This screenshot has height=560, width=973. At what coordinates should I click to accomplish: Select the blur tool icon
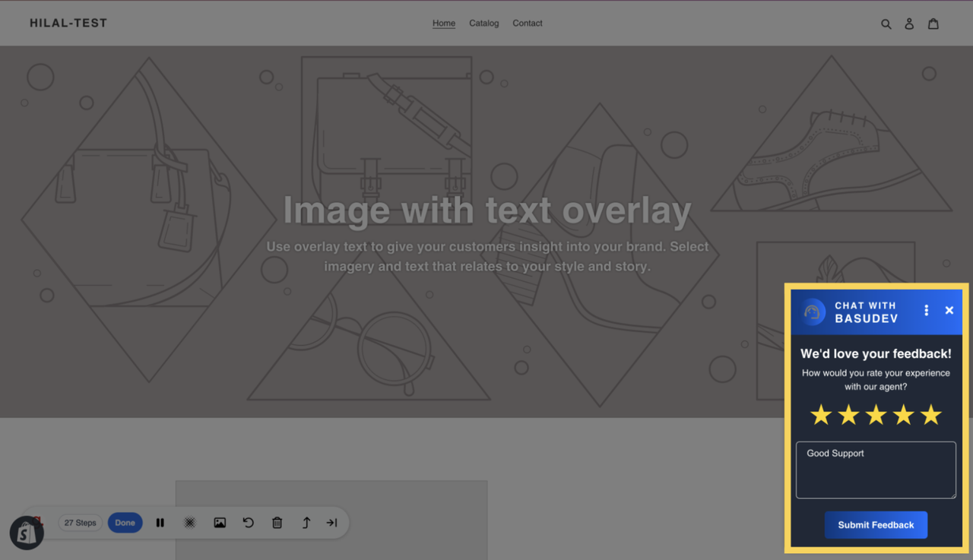(x=190, y=523)
